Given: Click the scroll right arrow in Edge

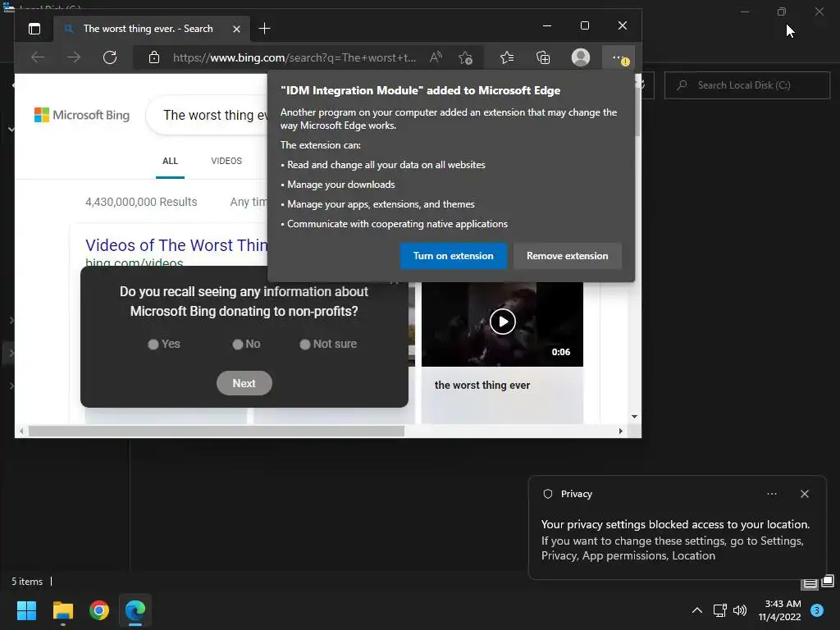Looking at the screenshot, I should coord(621,431).
